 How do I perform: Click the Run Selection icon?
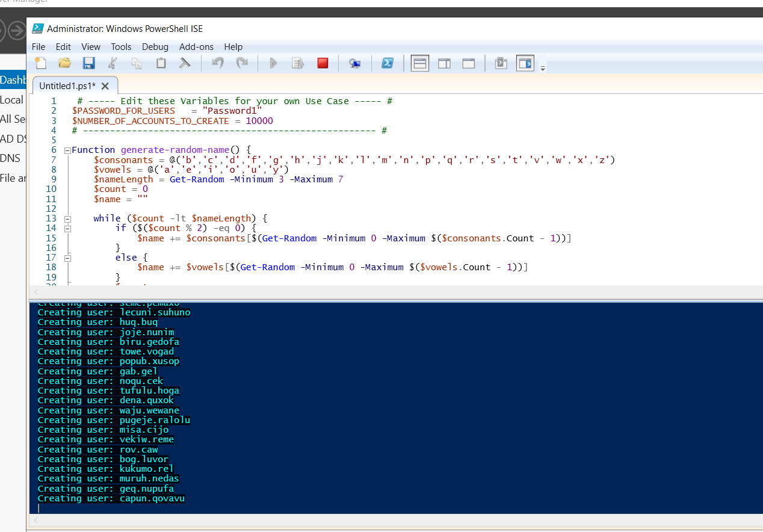pyautogui.click(x=297, y=63)
